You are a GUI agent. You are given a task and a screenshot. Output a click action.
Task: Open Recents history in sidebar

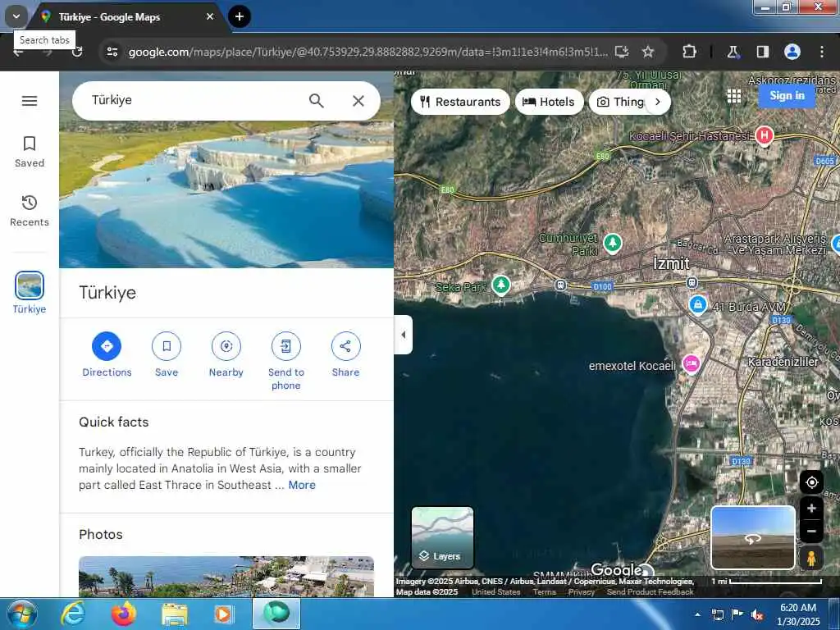(x=30, y=211)
